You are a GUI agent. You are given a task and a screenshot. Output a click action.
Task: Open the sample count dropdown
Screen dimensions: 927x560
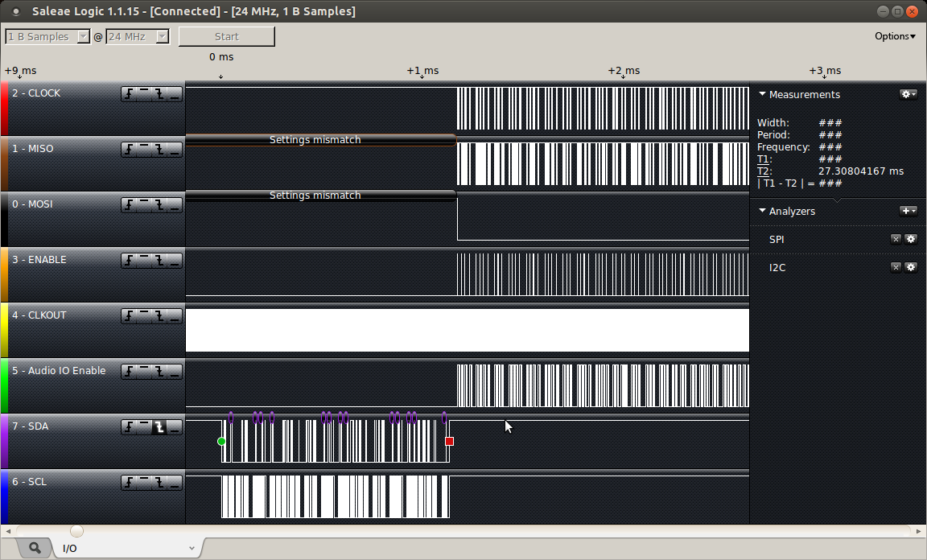[48, 37]
